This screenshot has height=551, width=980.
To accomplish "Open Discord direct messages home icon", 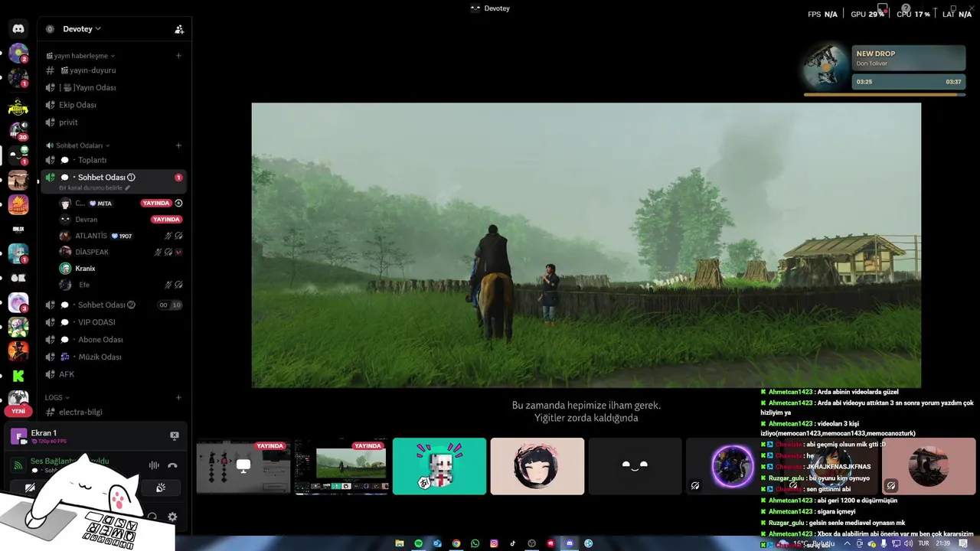I will (18, 29).
